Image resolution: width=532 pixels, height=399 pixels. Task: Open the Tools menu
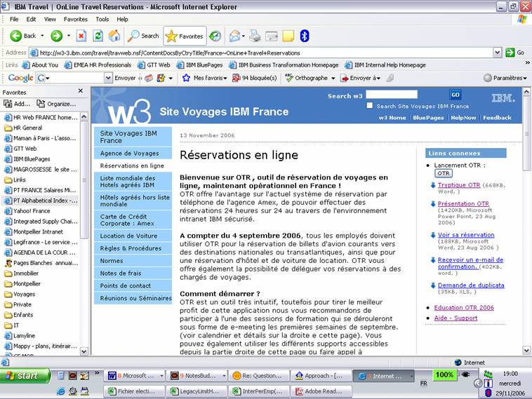pyautogui.click(x=102, y=20)
